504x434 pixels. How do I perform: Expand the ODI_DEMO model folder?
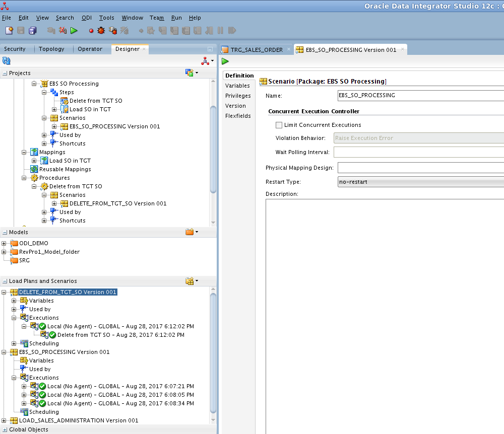(4, 243)
